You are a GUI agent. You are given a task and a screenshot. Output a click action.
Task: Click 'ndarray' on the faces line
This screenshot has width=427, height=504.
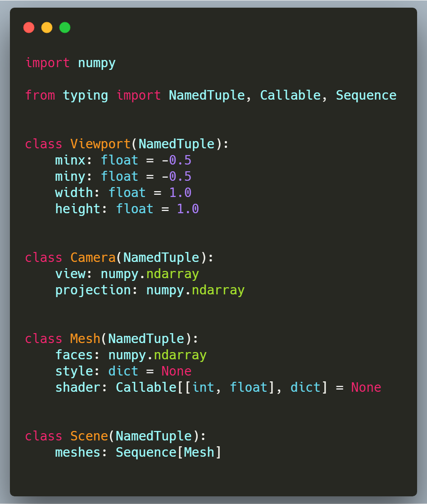pyautogui.click(x=181, y=355)
